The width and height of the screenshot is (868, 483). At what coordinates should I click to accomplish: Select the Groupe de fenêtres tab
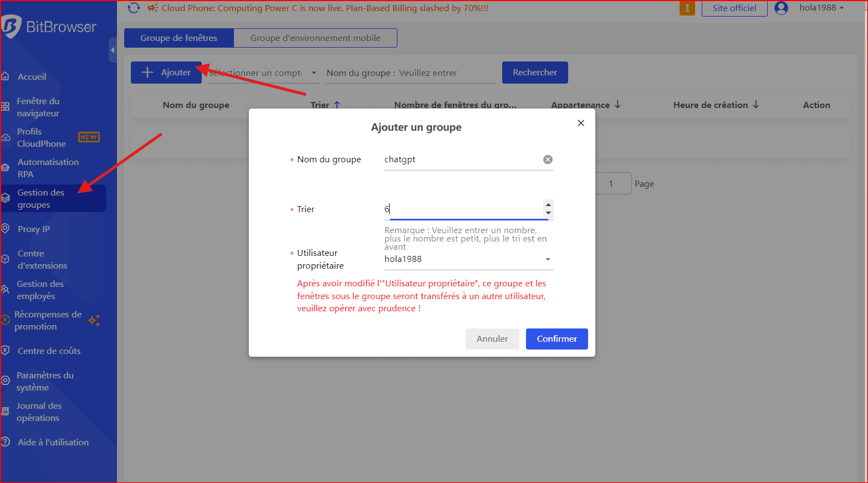(178, 38)
